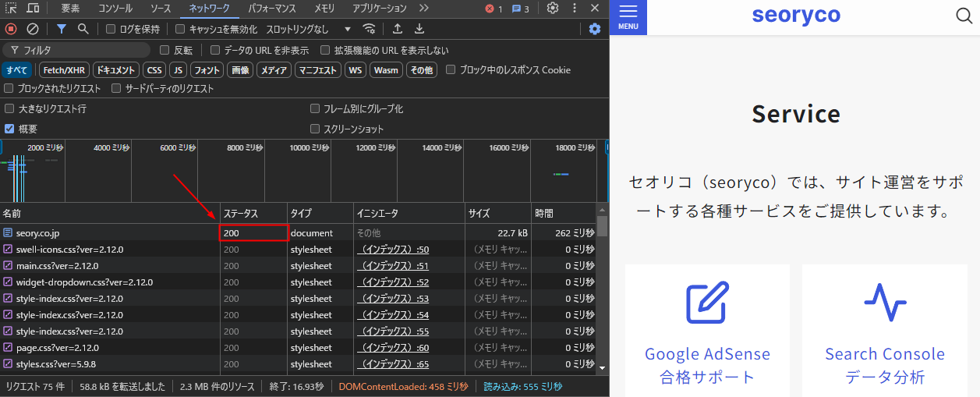The width and height of the screenshot is (980, 397).
Task: Toggle the device toolbar icon
Action: pos(34,9)
